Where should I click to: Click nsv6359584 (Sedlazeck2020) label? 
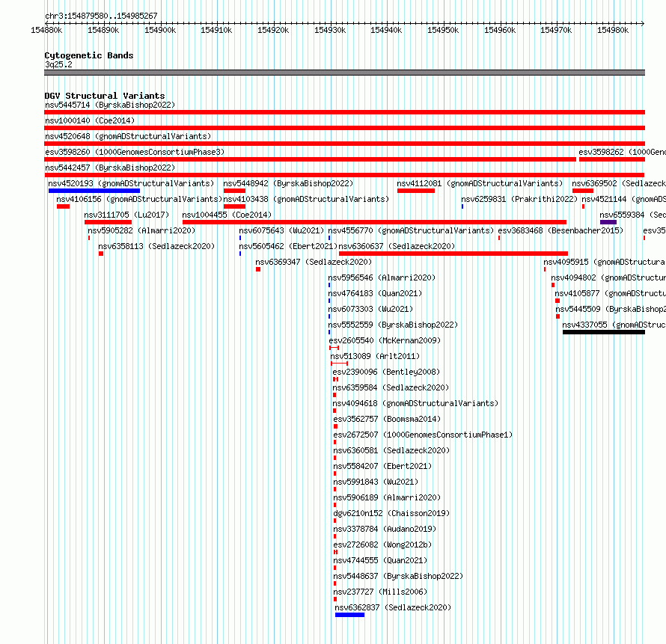pyautogui.click(x=391, y=387)
